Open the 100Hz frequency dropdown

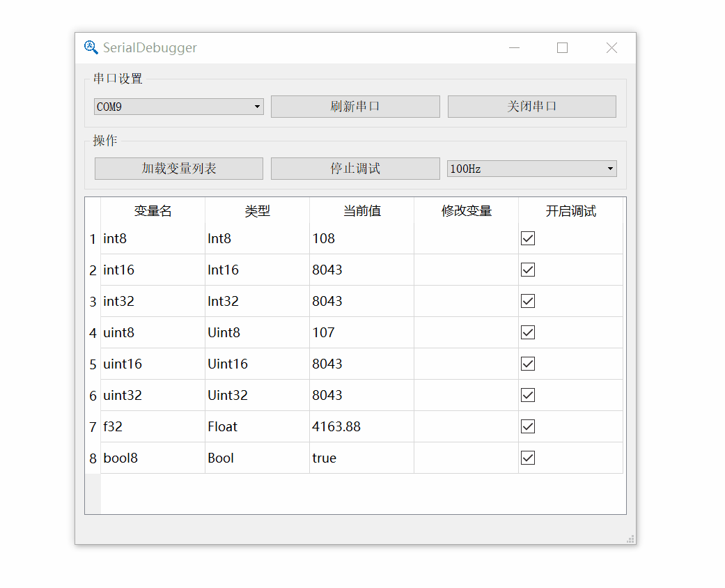pos(531,169)
